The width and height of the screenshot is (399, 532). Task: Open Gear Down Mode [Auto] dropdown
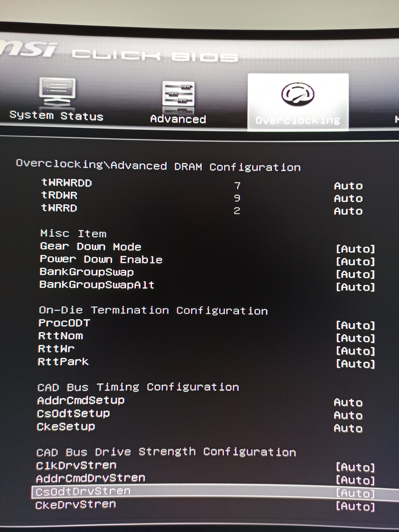355,249
